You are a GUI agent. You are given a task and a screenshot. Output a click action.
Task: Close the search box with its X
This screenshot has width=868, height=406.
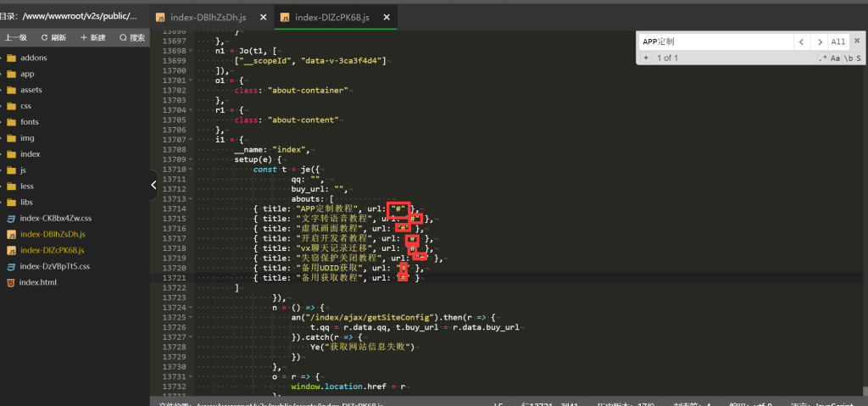tap(856, 41)
